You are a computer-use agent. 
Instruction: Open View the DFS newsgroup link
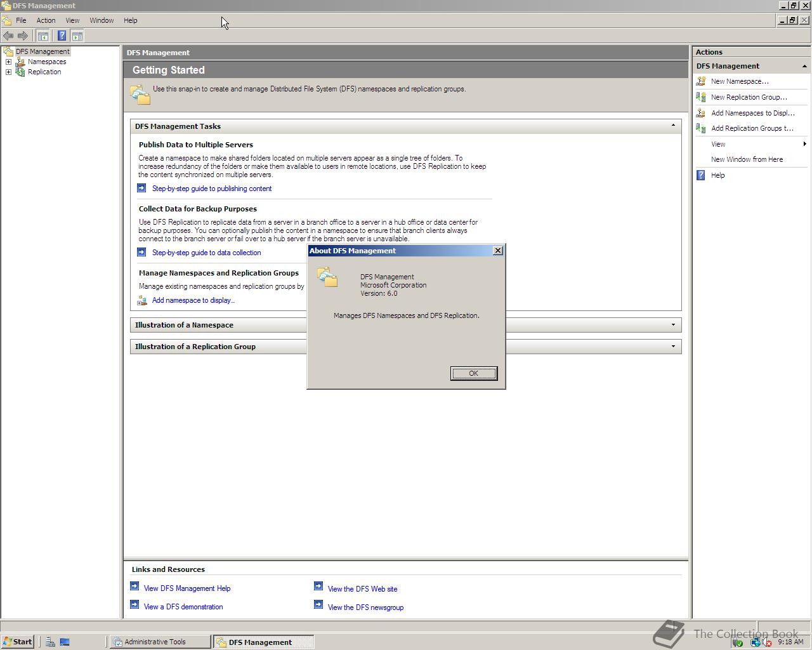pos(365,607)
